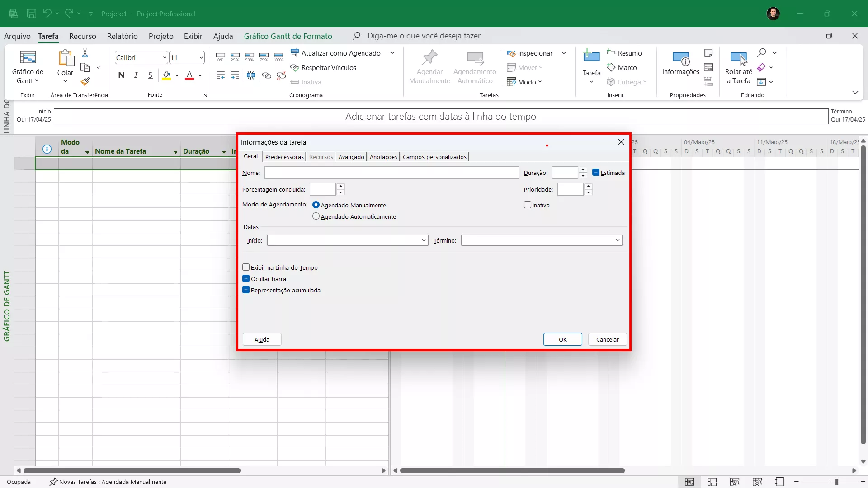Enable the Inativo checkbox
This screenshot has height=488, width=868.
(x=528, y=205)
